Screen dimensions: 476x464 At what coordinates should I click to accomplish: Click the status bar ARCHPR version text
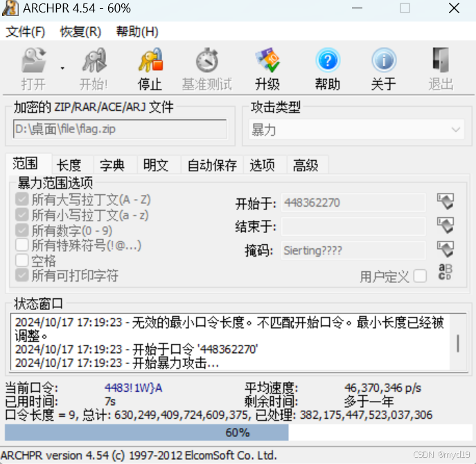pyautogui.click(x=139, y=456)
